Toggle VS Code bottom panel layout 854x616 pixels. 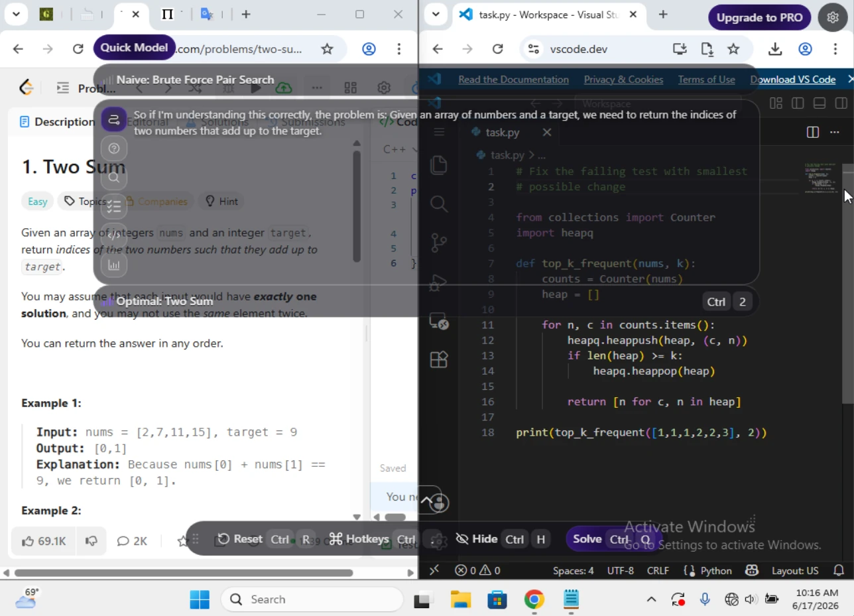819,103
